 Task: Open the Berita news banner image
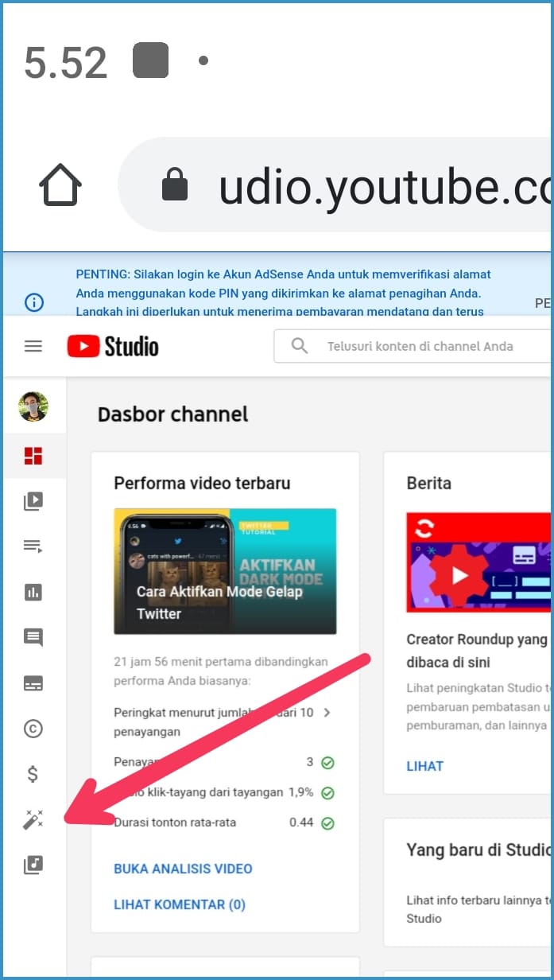tap(478, 562)
